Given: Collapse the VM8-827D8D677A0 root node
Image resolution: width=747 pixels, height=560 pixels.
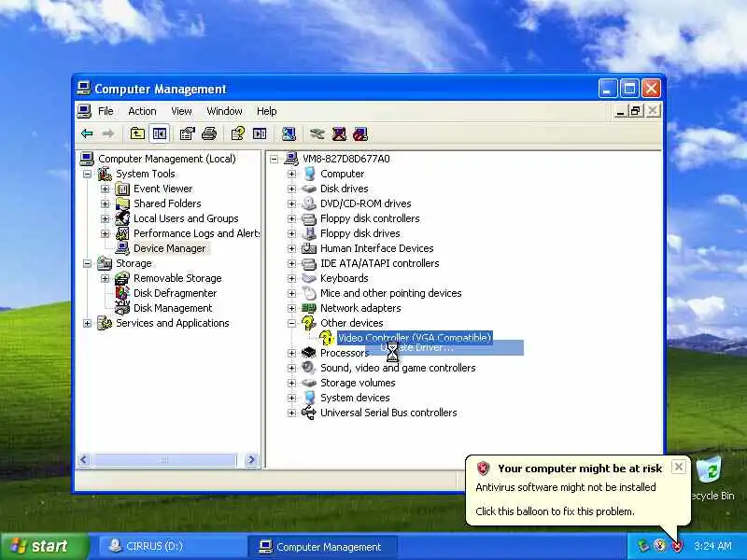Looking at the screenshot, I should [274, 159].
